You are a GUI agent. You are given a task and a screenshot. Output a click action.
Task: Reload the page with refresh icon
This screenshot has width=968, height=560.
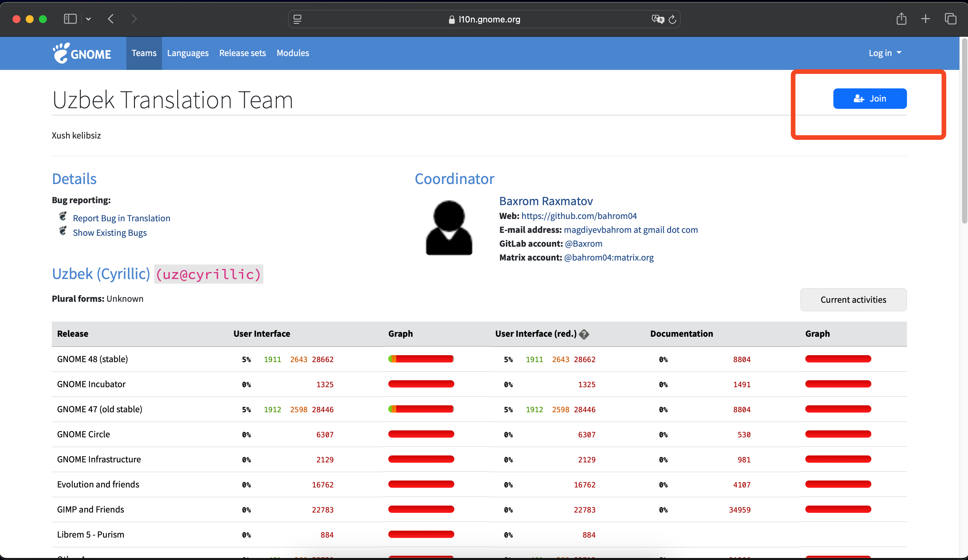672,19
